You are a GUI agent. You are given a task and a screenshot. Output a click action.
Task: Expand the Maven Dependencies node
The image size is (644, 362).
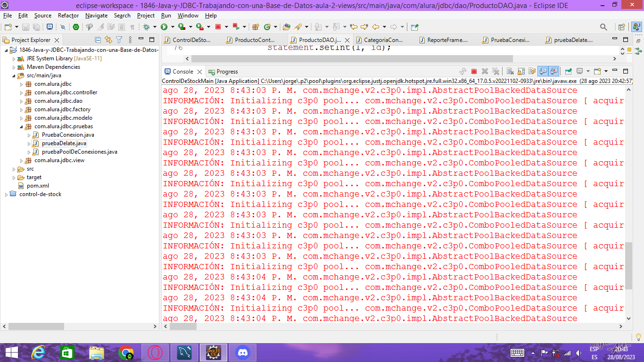tap(14, 67)
